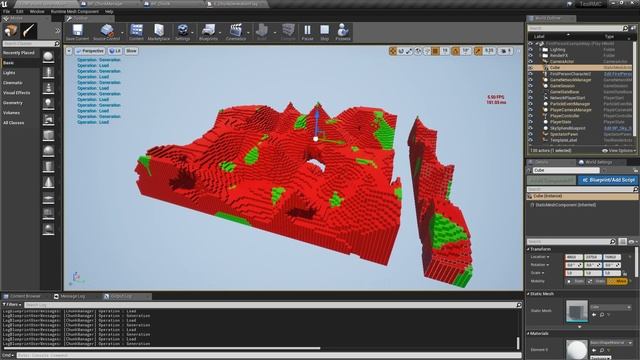Click the Blueprint/Add Script button
640x360 pixels.
pos(608,180)
